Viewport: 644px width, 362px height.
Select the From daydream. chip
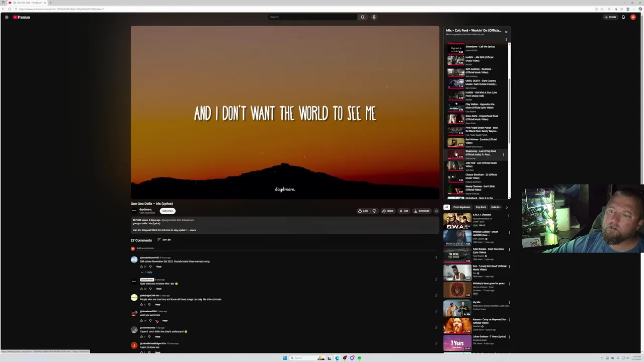click(x=462, y=207)
